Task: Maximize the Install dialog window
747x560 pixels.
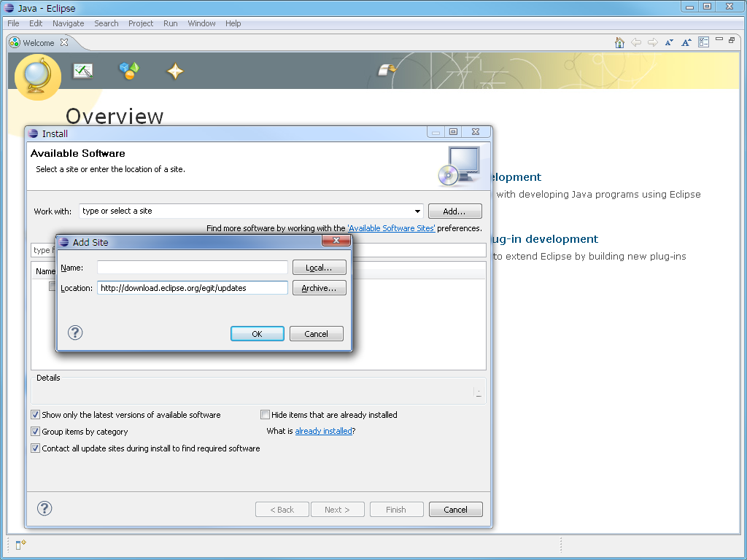Action: coord(453,132)
